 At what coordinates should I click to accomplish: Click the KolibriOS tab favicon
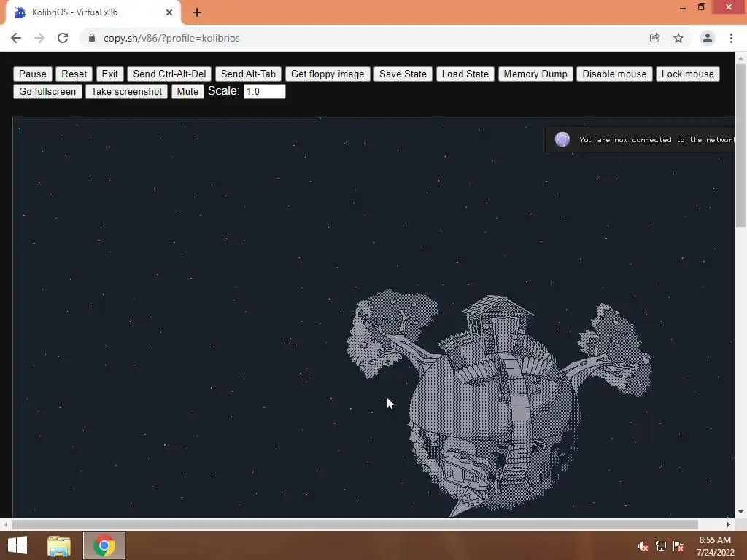[20, 12]
